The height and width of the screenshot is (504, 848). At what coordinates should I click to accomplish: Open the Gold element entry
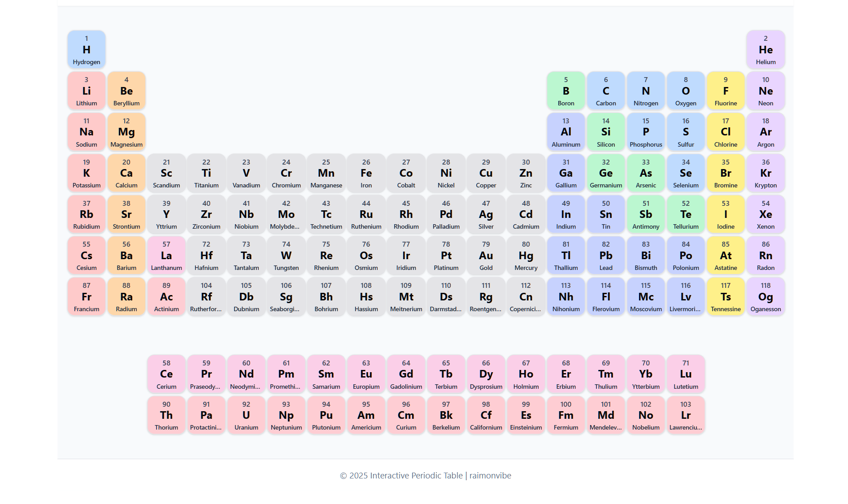tap(486, 256)
